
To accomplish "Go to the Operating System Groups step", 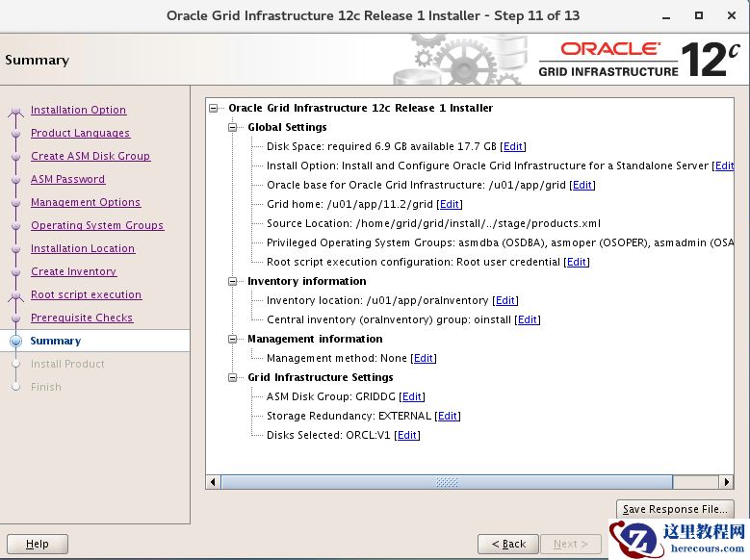I will pos(97,225).
